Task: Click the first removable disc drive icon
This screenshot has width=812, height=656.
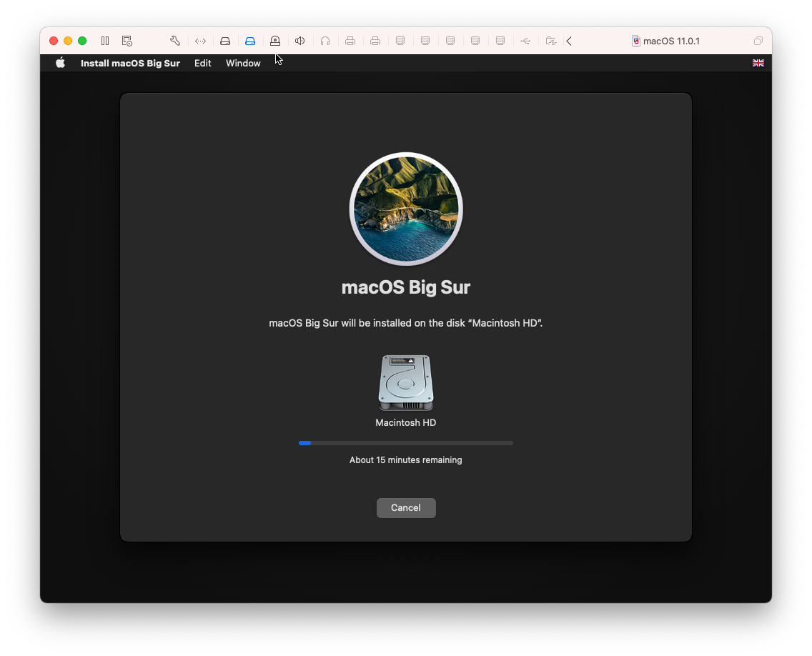Action: [x=400, y=41]
